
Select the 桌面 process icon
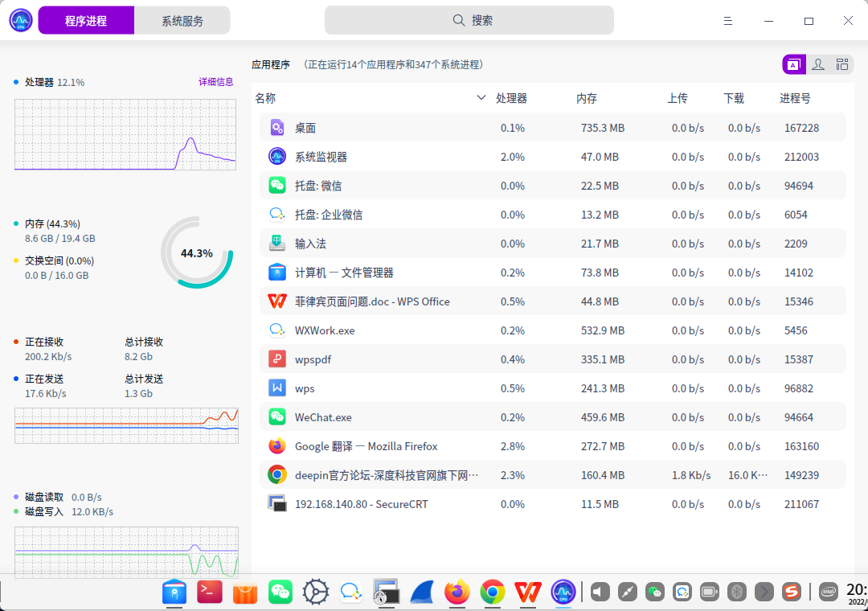pyautogui.click(x=277, y=127)
